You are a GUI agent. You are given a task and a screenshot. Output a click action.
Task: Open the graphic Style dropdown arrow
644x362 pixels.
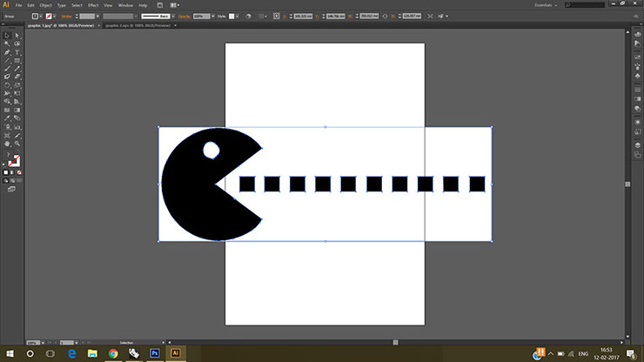tap(238, 17)
